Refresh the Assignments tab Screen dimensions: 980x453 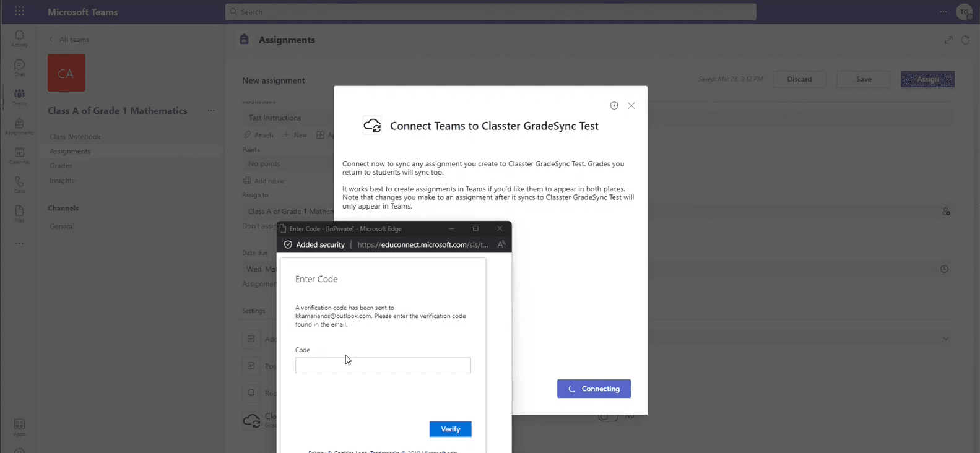[x=965, y=40]
